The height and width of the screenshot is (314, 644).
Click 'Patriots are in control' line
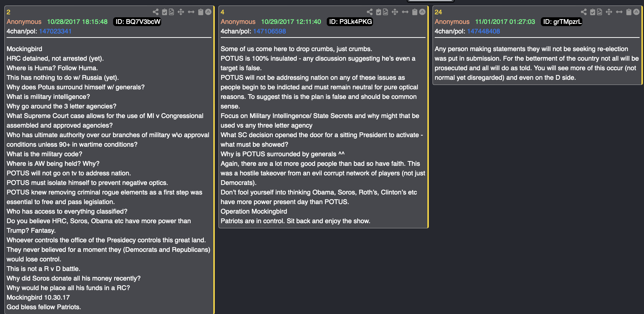point(295,221)
